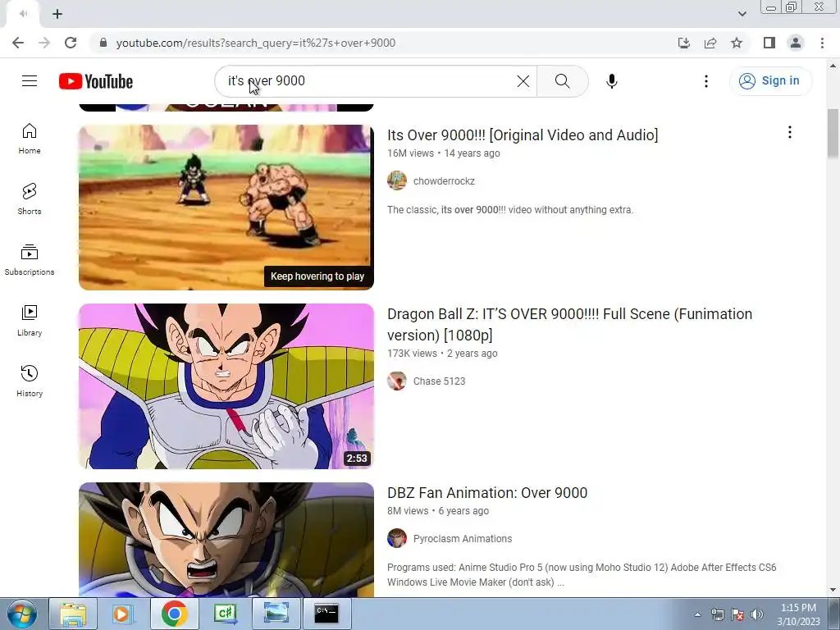
Task: Share this page from address bar
Action: (710, 43)
